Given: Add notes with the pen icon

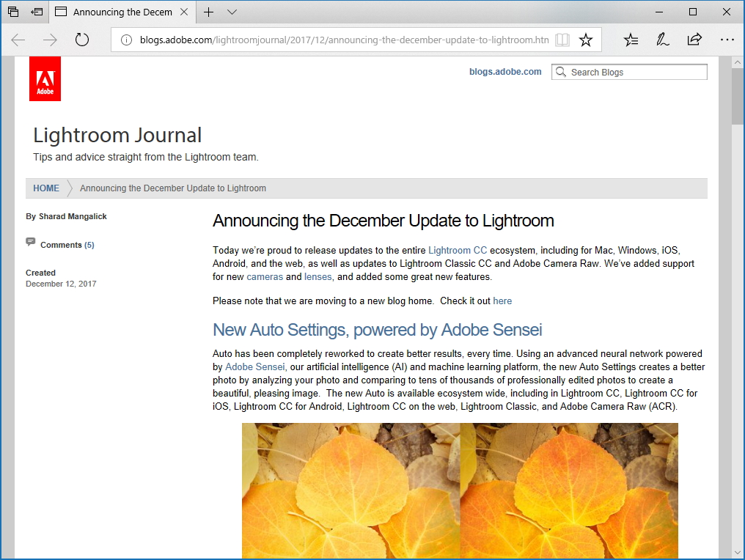Looking at the screenshot, I should click(662, 40).
